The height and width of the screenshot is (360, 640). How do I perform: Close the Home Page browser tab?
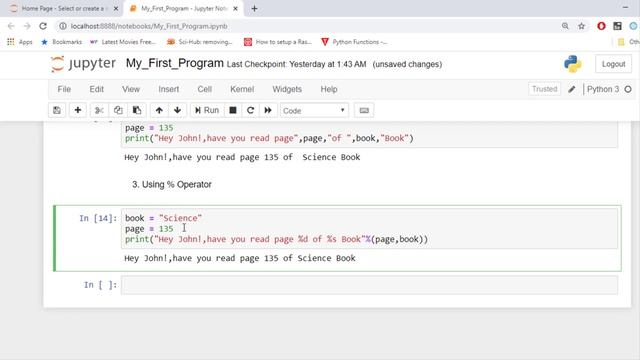(x=116, y=8)
